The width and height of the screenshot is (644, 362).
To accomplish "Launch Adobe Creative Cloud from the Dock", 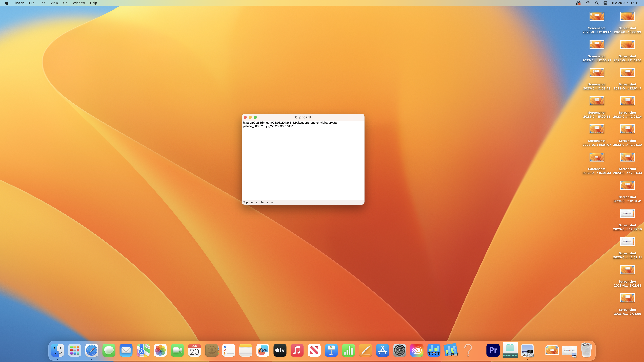I will click(x=417, y=350).
